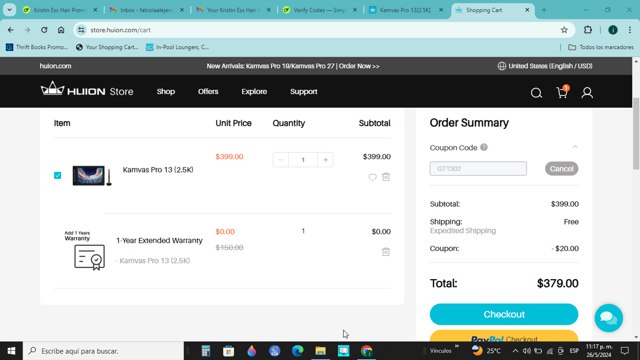Click the Coupon Code help question icon
Image resolution: width=640 pixels, height=360 pixels.
(484, 147)
